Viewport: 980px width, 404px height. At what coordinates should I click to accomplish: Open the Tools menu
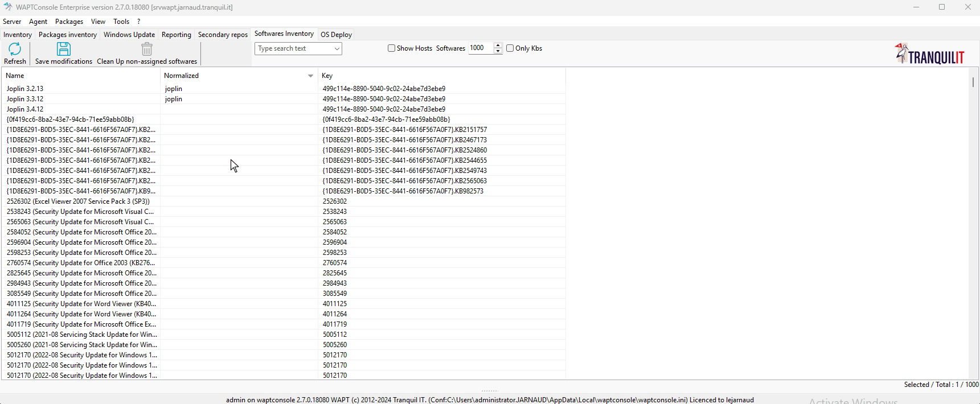121,22
